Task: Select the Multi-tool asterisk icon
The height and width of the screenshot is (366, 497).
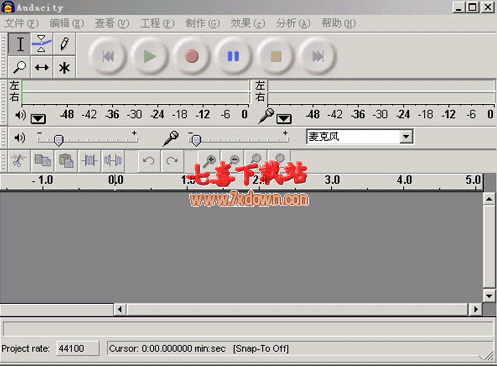Action: (64, 67)
